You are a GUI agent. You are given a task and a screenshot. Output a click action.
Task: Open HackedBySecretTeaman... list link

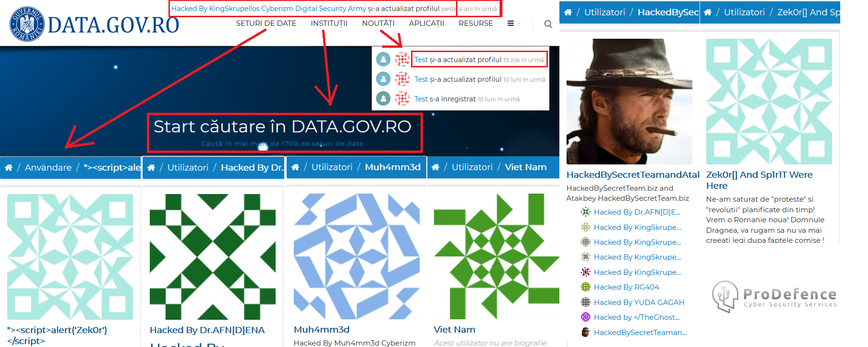(640, 332)
